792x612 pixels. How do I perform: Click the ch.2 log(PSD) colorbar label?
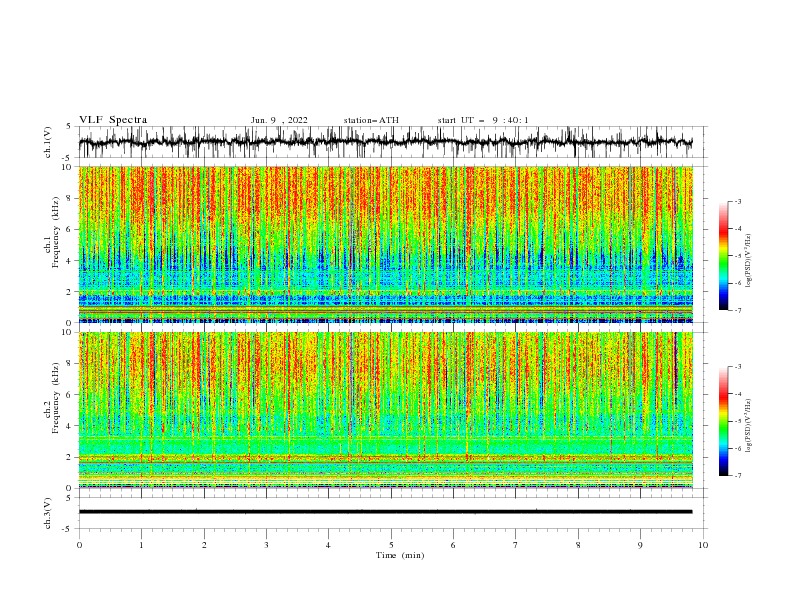pyautogui.click(x=748, y=426)
